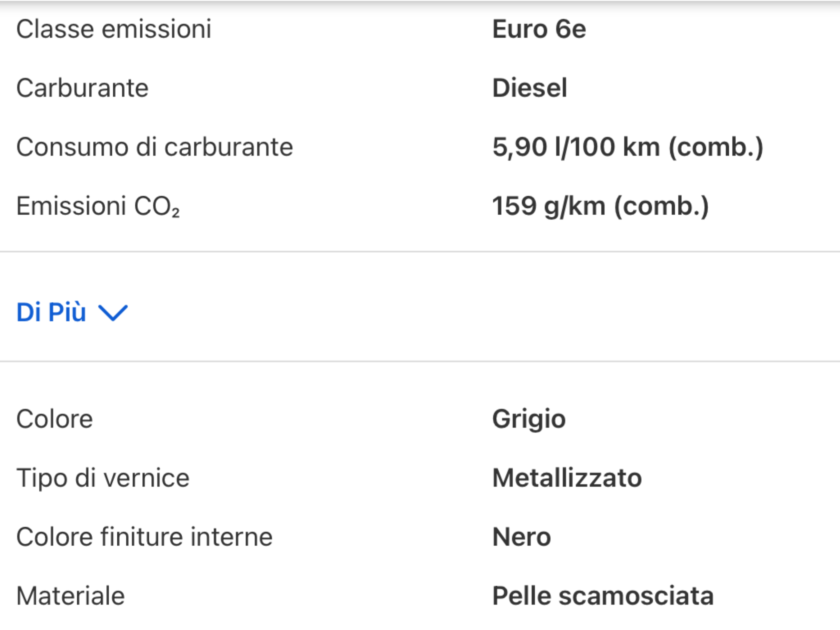Click the Nero interior color value
The height and width of the screenshot is (630, 840).
(x=521, y=537)
